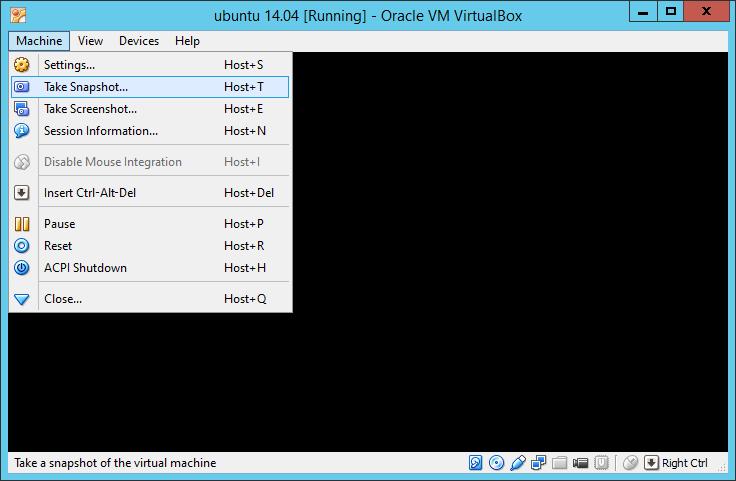Close the VirtualBox window with X
The width and height of the screenshot is (736, 481).
(706, 11)
